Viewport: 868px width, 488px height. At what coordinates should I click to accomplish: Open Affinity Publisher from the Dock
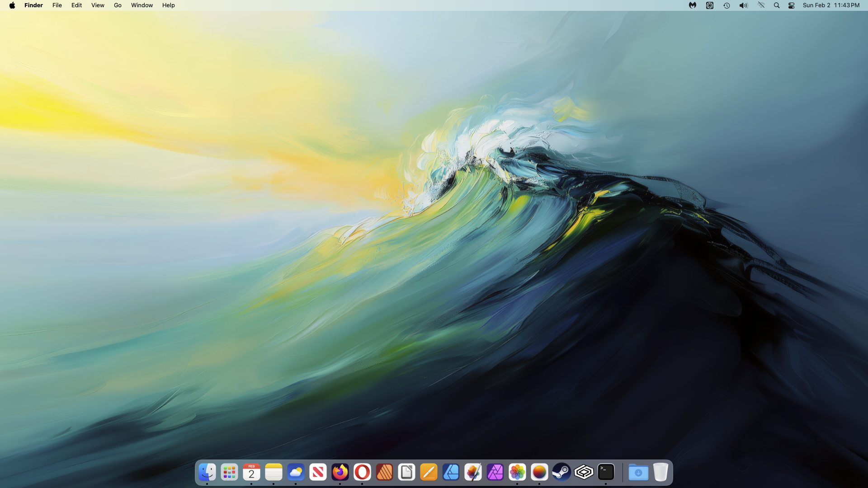(x=384, y=473)
